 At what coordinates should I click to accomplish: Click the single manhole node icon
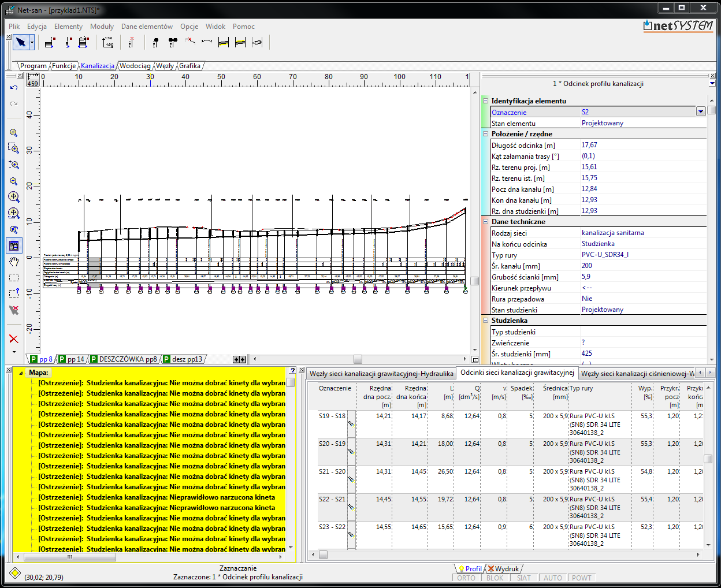[155, 42]
